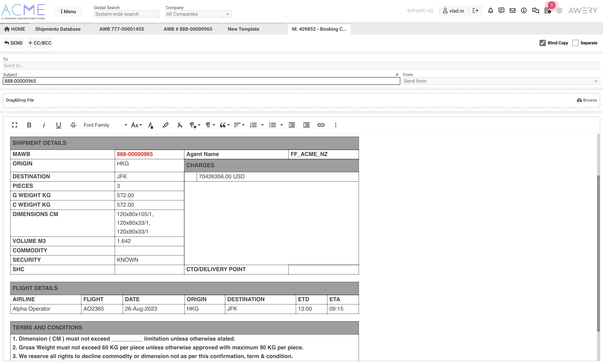
Task: Apply italic formatting in editor
Action: pyautogui.click(x=44, y=125)
